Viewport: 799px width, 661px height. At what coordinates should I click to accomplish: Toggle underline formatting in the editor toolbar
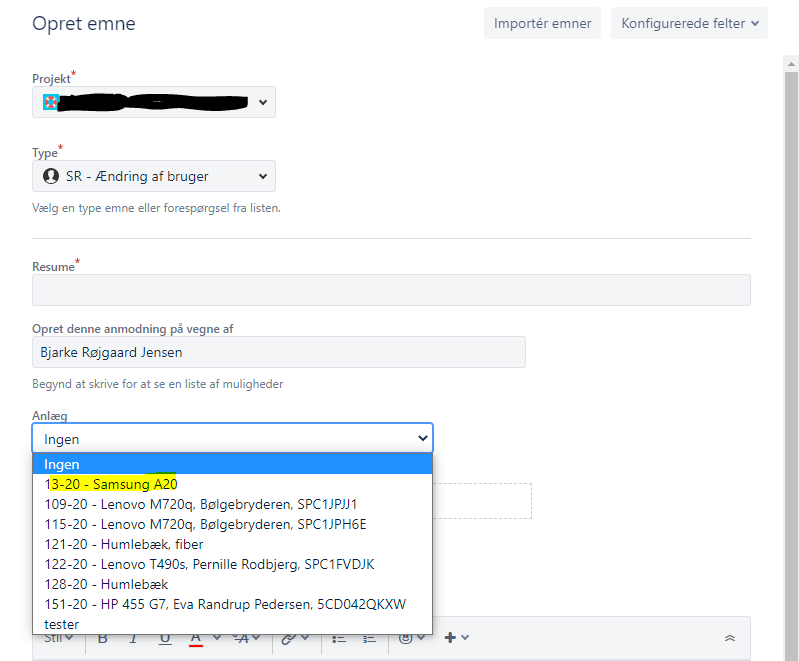click(165, 639)
